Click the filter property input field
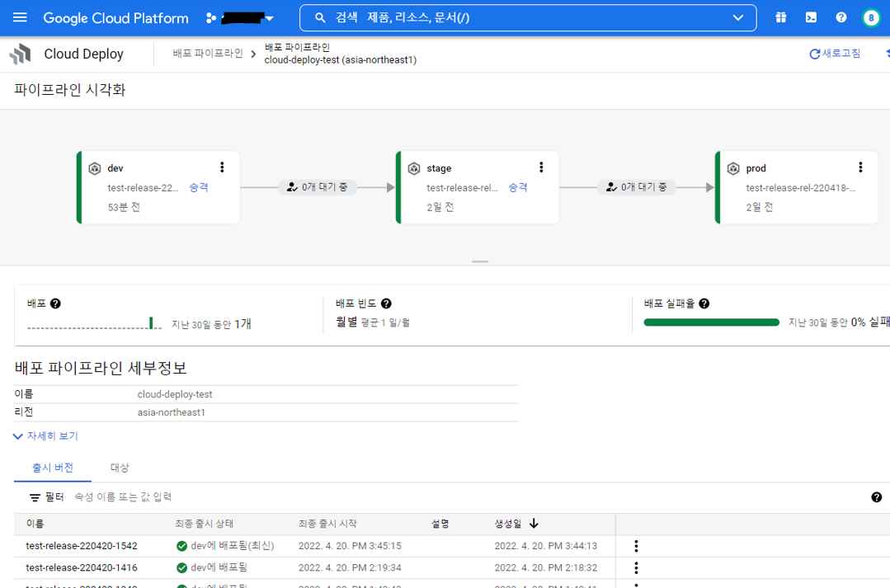The width and height of the screenshot is (890, 588). click(123, 497)
